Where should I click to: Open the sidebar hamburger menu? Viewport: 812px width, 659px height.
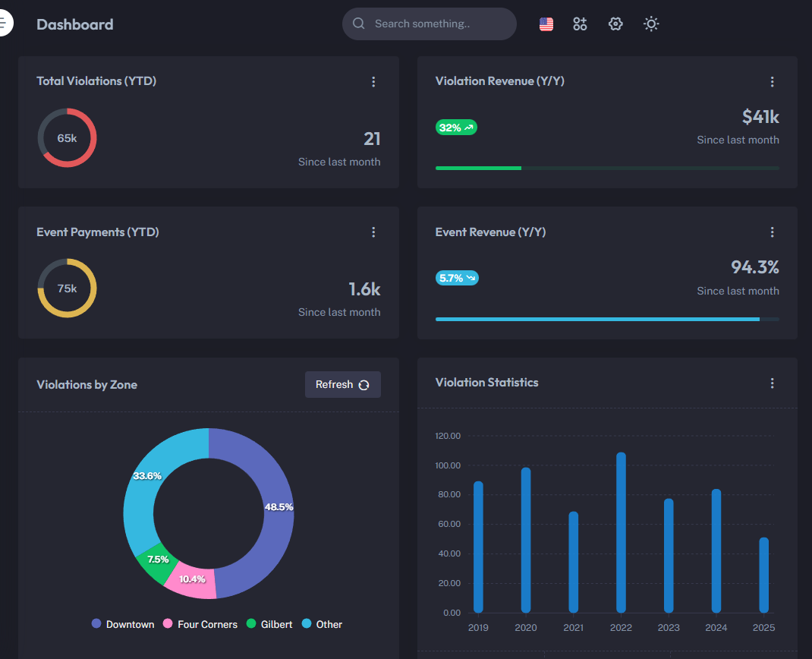[x=4, y=22]
